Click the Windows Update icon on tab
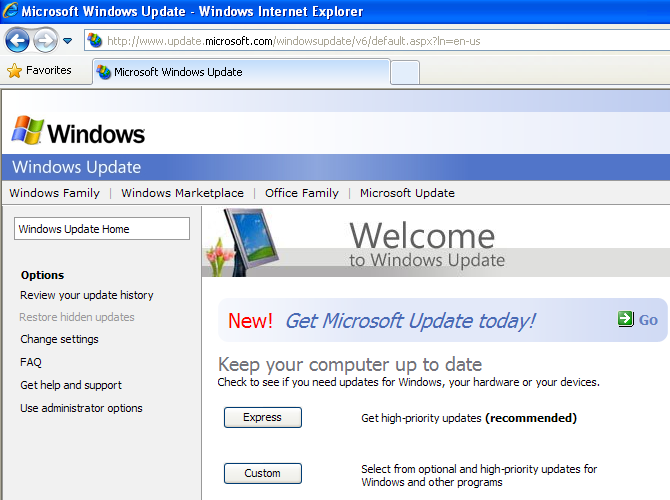This screenshot has height=500, width=670. (x=103, y=72)
